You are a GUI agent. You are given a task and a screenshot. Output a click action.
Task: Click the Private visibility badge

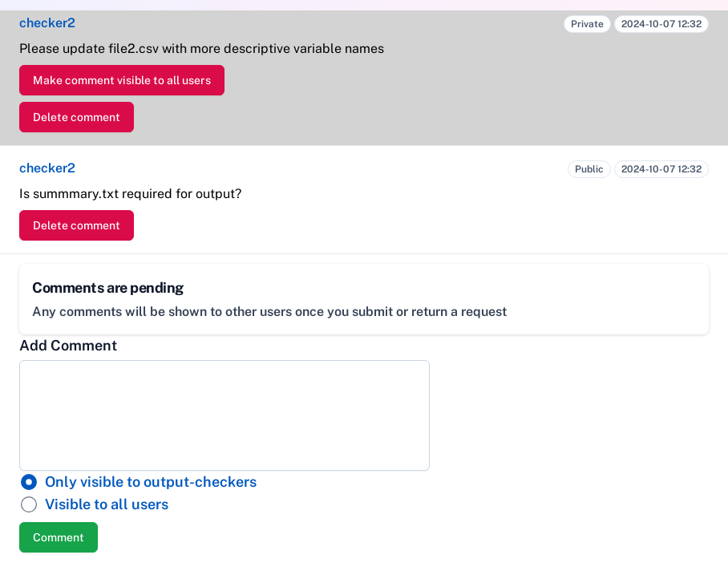click(587, 24)
